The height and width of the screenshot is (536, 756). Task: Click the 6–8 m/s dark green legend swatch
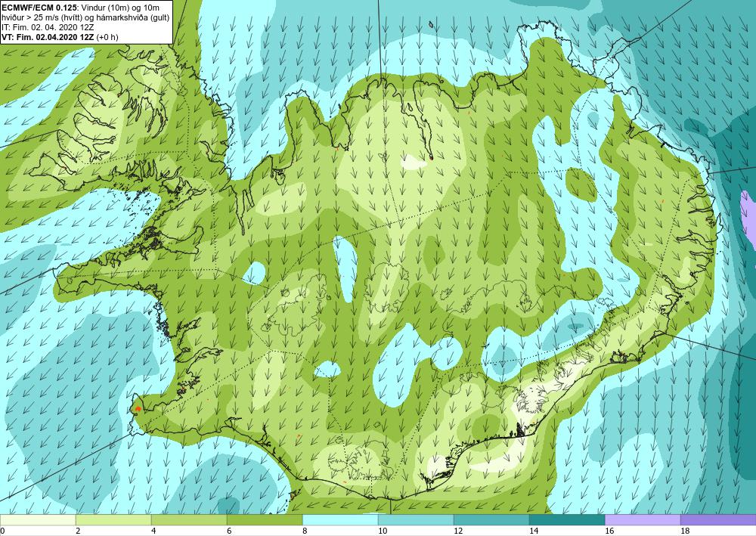pos(265,520)
